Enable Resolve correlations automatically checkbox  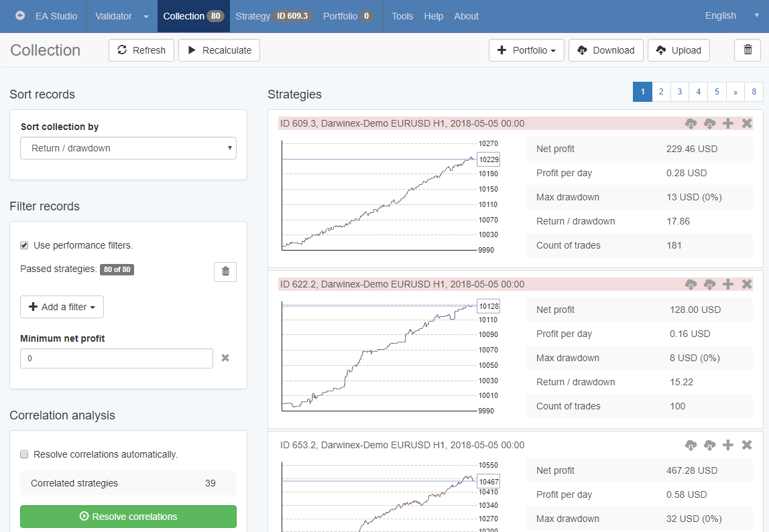24,454
